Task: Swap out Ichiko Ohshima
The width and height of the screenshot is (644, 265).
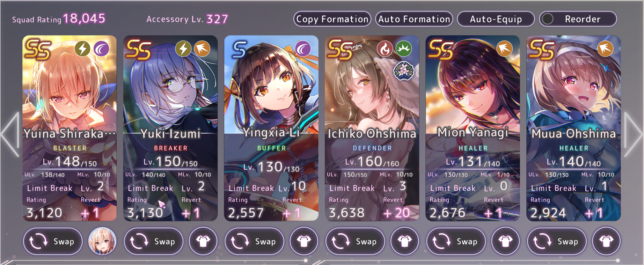Action: pyautogui.click(x=355, y=241)
